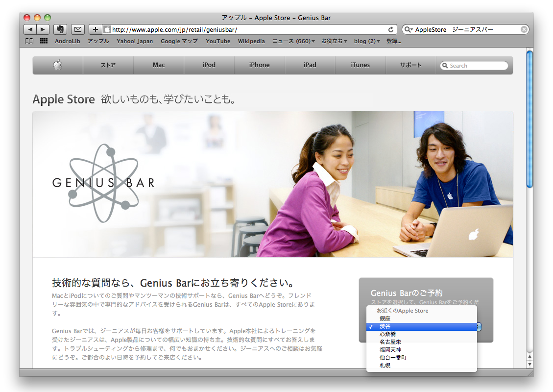Screen dimensions: 553x392
Task: Reload the page using the refresh icon
Action: [391, 29]
